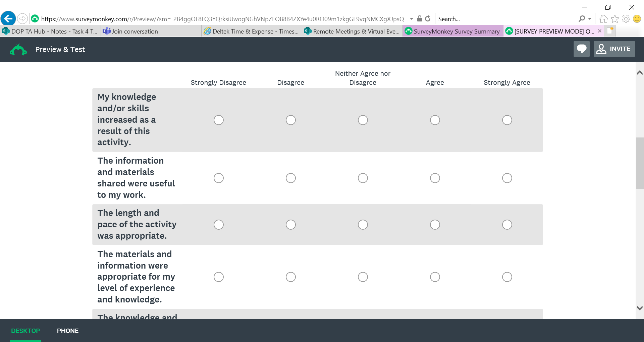This screenshot has height=342, width=644.
Task: Open the browser home page icon
Action: [603, 19]
